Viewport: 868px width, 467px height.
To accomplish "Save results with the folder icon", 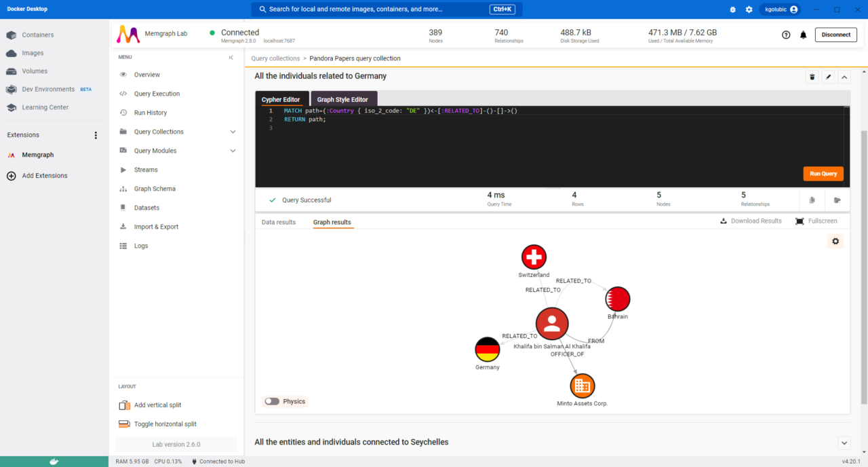I will click(x=837, y=200).
